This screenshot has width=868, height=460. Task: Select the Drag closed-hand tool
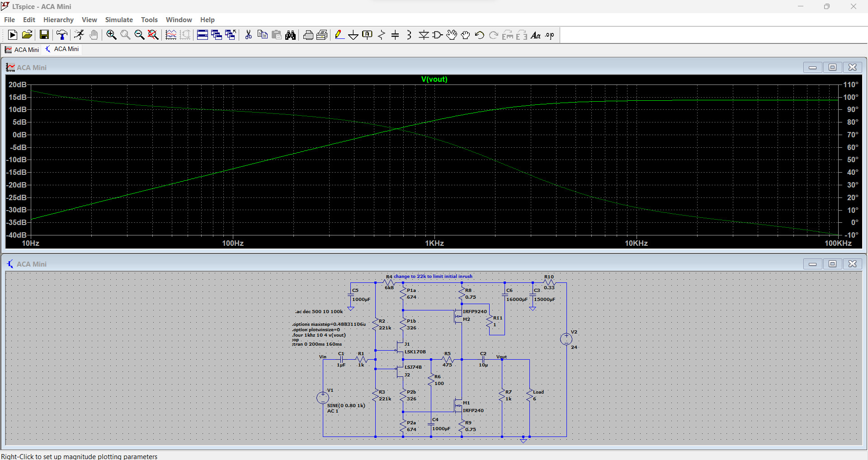click(466, 35)
